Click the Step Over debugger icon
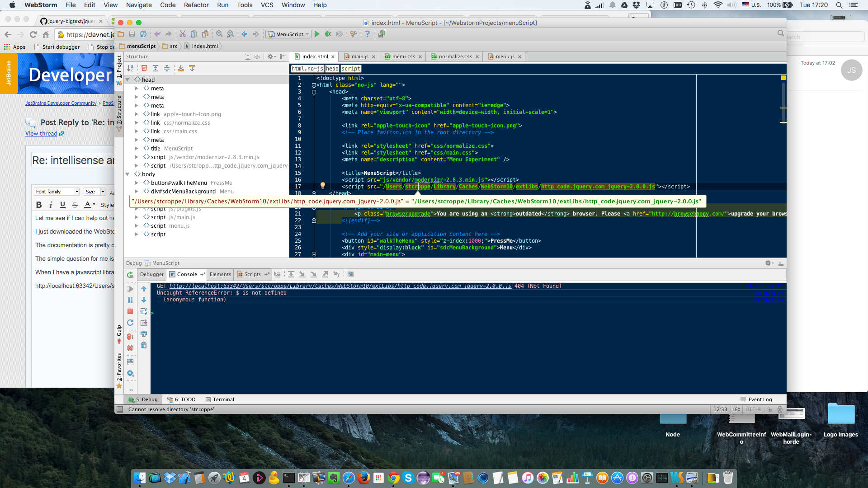Viewport: 868px width, 488px height. coord(291,274)
